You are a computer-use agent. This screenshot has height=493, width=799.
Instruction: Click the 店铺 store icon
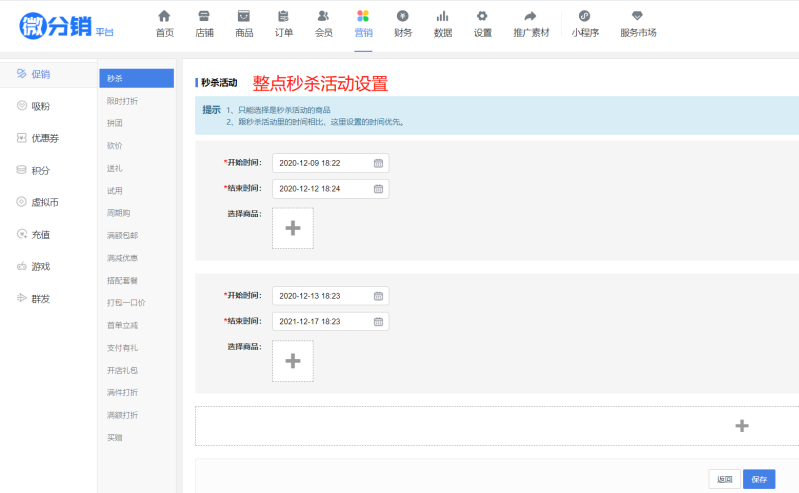coord(204,16)
